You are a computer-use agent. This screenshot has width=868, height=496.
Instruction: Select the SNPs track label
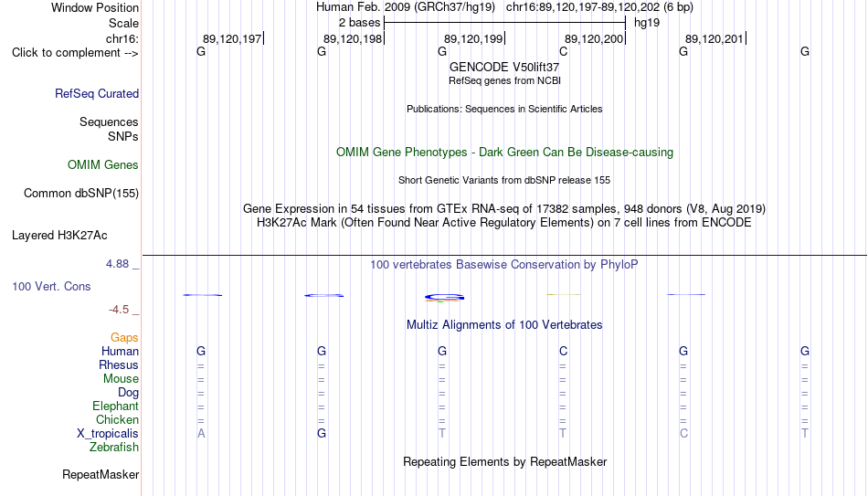pyautogui.click(x=123, y=136)
